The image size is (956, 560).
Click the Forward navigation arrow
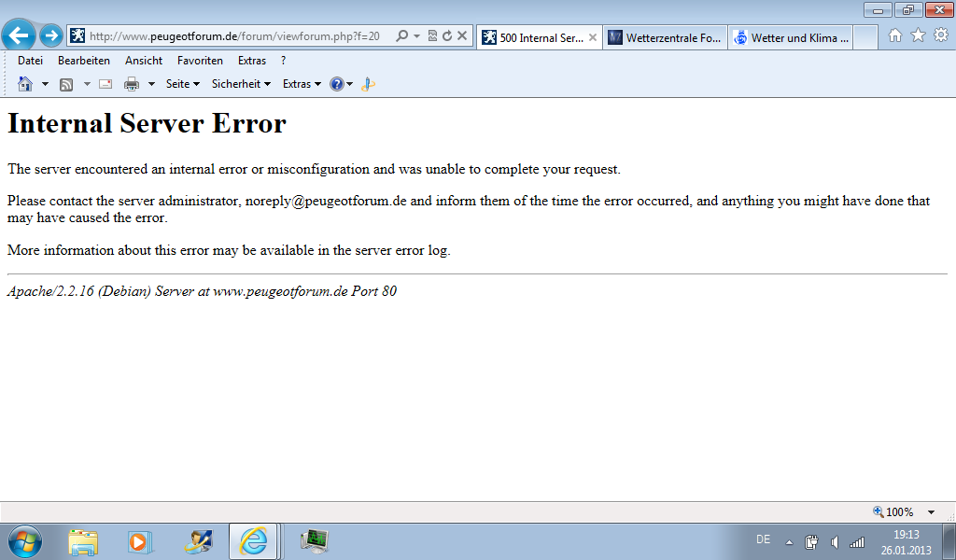click(51, 35)
